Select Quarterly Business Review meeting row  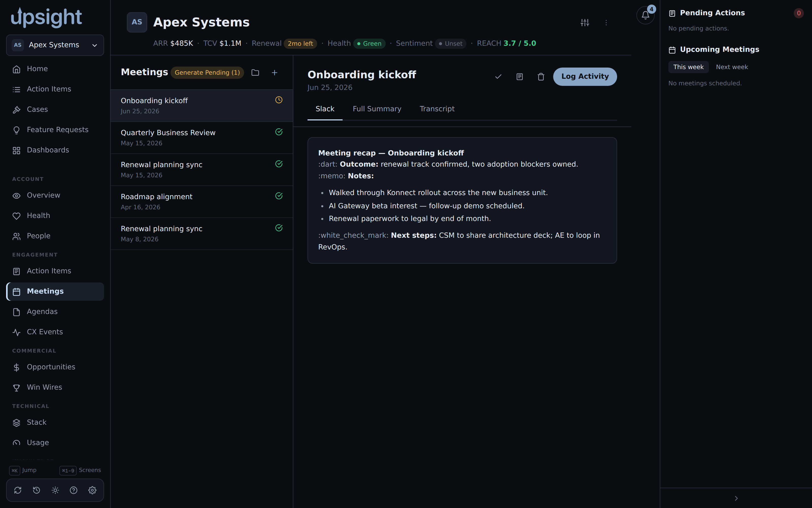pyautogui.click(x=202, y=138)
